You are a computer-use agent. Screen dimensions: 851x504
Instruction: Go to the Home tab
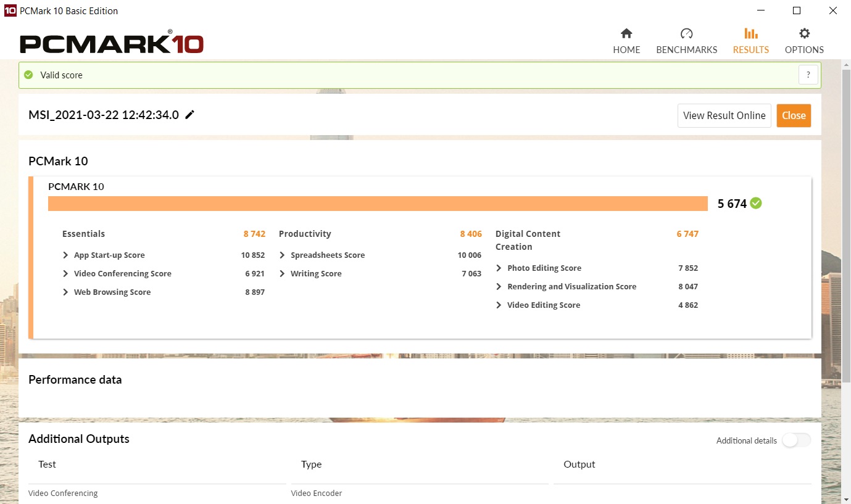click(626, 41)
